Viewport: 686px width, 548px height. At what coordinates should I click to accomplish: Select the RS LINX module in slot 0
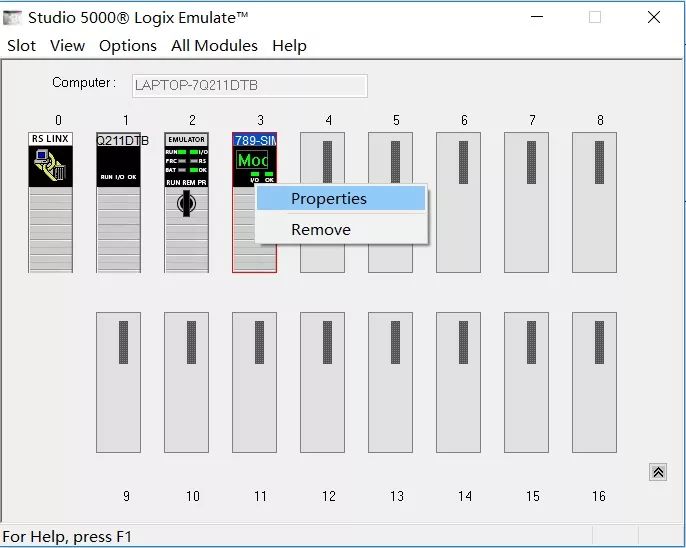pyautogui.click(x=50, y=202)
